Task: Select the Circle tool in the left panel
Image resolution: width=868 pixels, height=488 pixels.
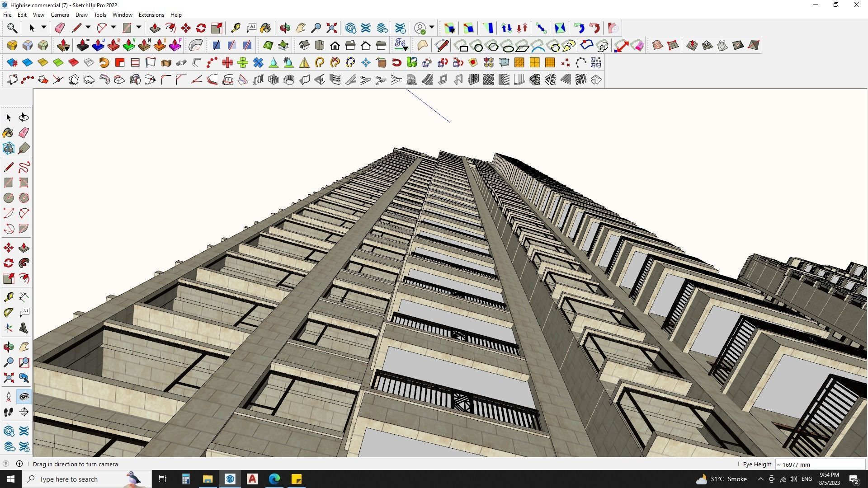Action: [x=9, y=198]
